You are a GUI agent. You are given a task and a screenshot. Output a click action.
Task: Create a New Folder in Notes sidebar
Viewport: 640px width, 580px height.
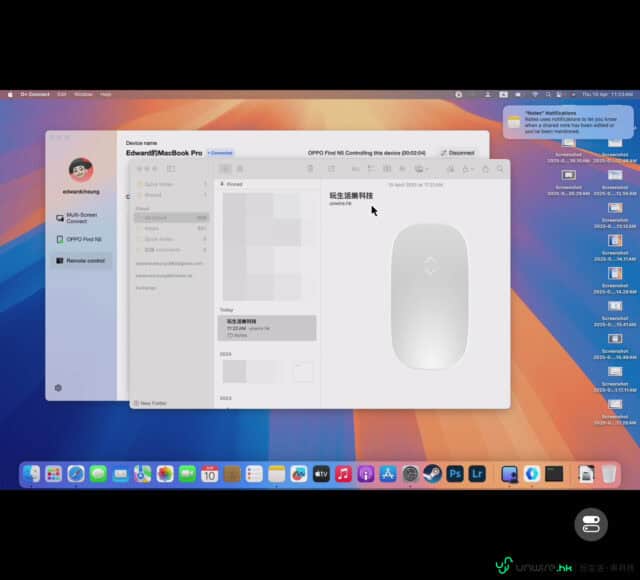150,403
